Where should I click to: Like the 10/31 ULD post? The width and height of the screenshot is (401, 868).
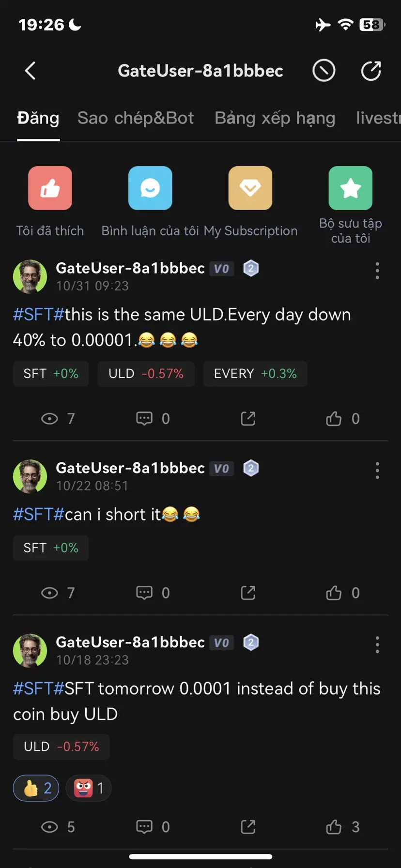click(x=334, y=418)
